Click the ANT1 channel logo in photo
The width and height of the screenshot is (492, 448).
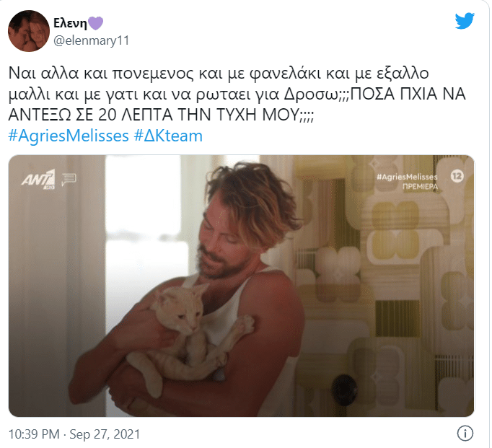pyautogui.click(x=38, y=180)
